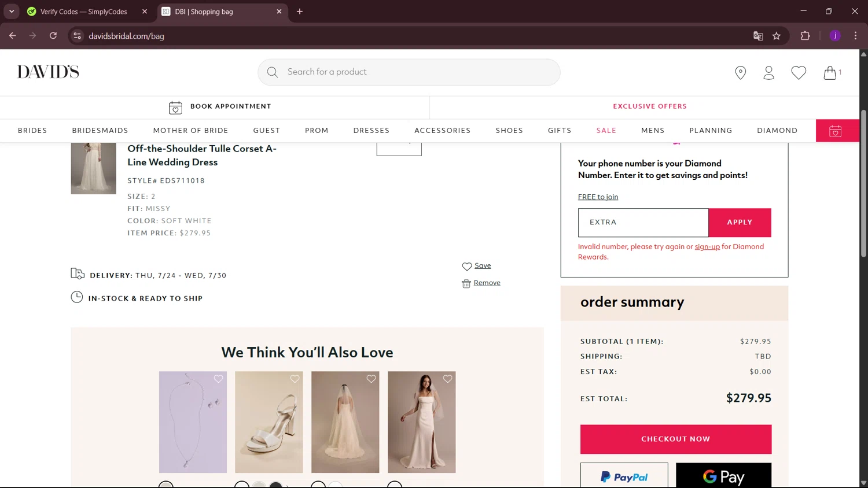Image resolution: width=868 pixels, height=488 pixels.
Task: Favorite the necklace product with heart
Action: click(x=218, y=379)
